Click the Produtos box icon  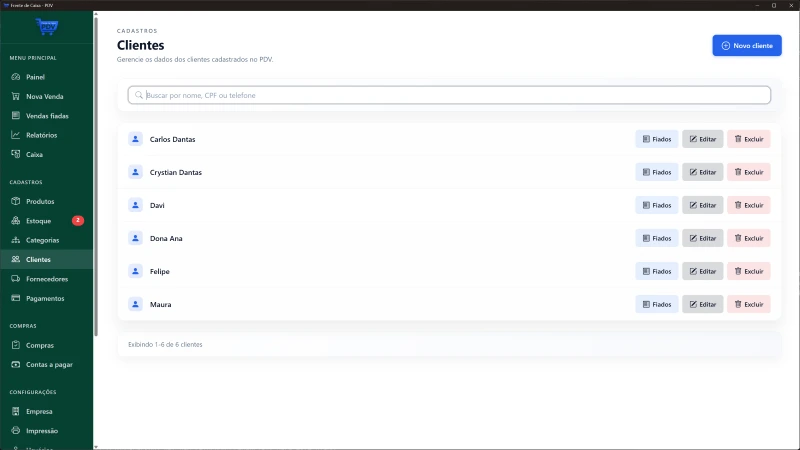point(16,201)
